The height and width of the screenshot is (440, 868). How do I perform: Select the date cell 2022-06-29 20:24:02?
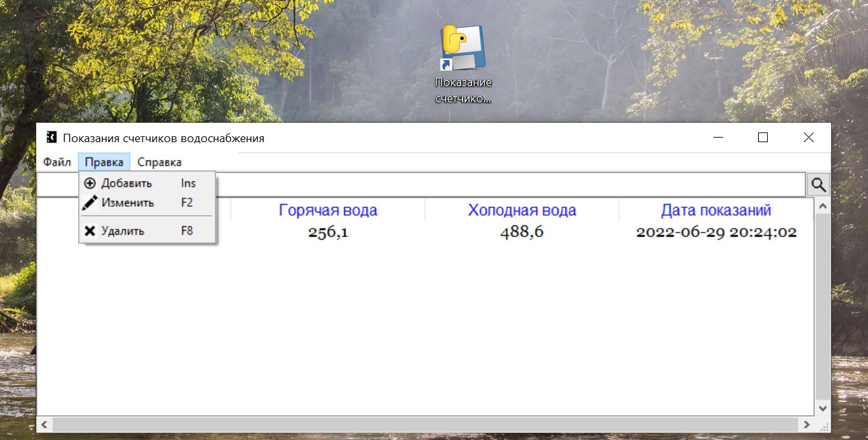[716, 232]
